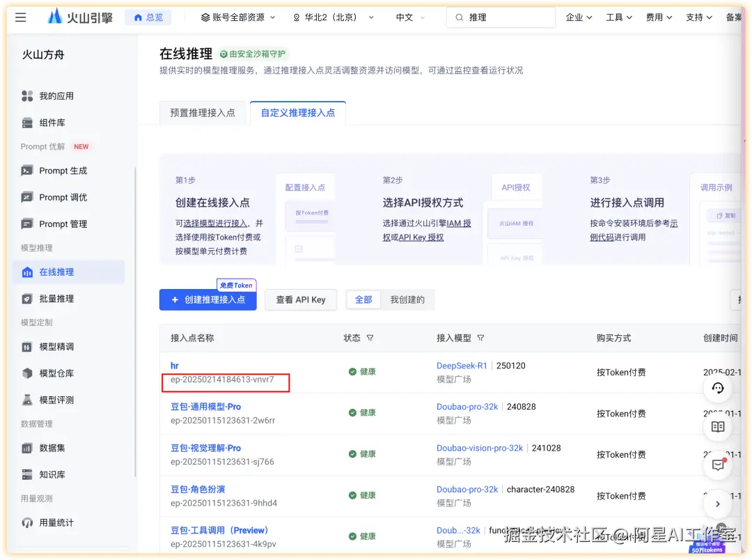Open the 支持 top menu
Image resolution: width=752 pixels, height=560 pixels.
click(x=698, y=17)
